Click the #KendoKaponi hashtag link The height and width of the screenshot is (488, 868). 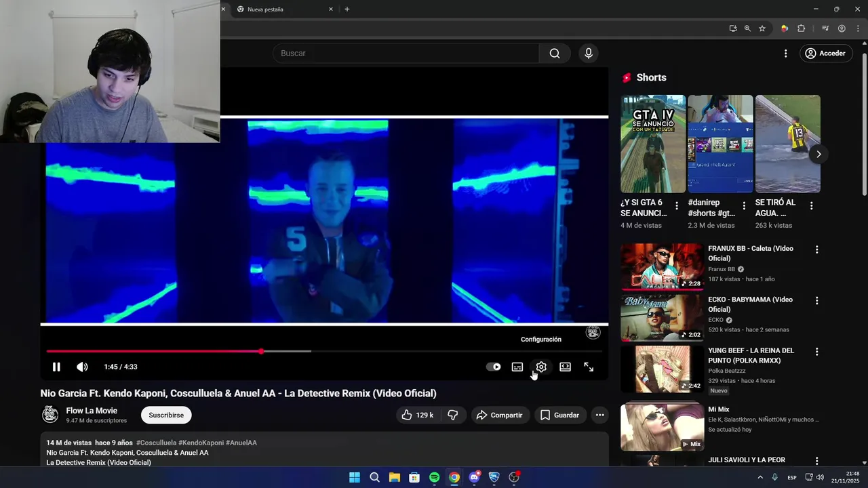point(201,443)
